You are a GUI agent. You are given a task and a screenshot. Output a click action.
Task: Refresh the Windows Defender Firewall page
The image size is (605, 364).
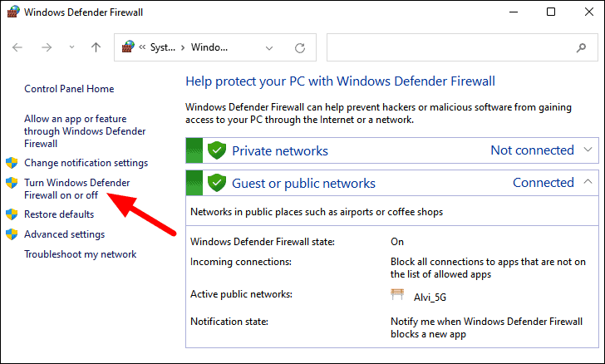pos(300,48)
